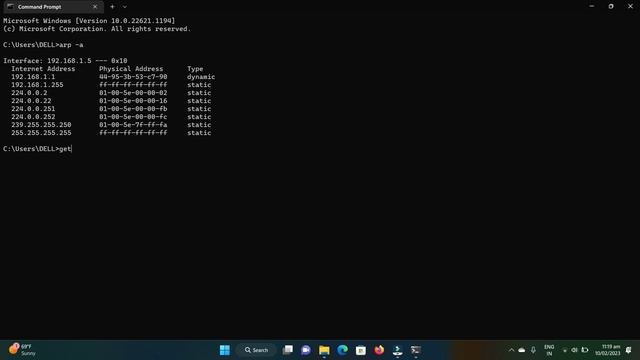
Task: Switch to the Terminal taskbar icon
Action: (416, 350)
